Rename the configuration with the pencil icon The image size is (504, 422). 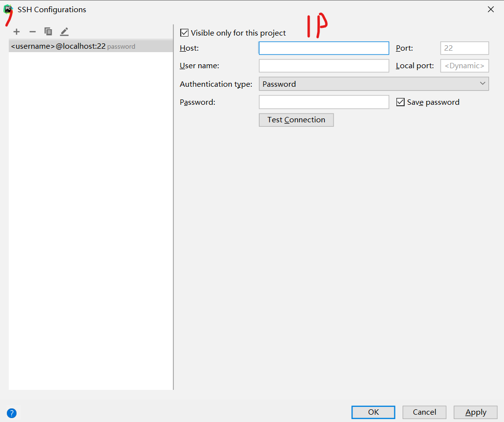click(x=64, y=32)
